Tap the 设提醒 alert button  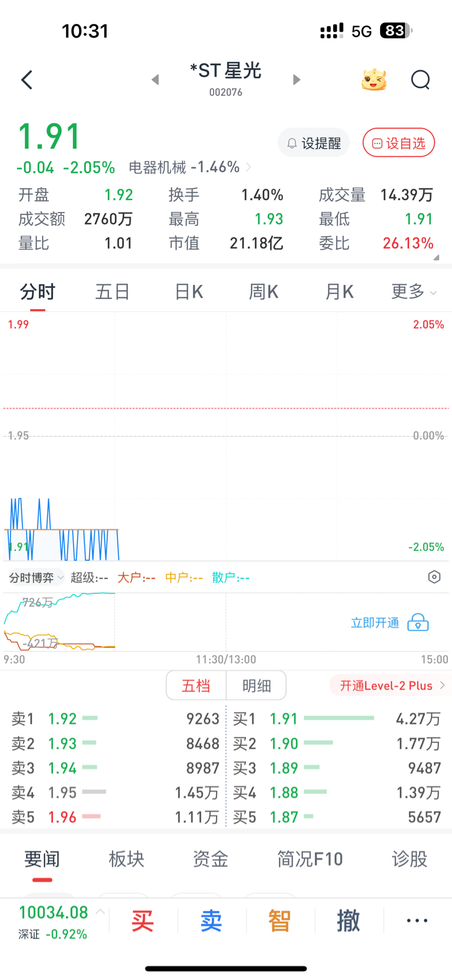(314, 143)
